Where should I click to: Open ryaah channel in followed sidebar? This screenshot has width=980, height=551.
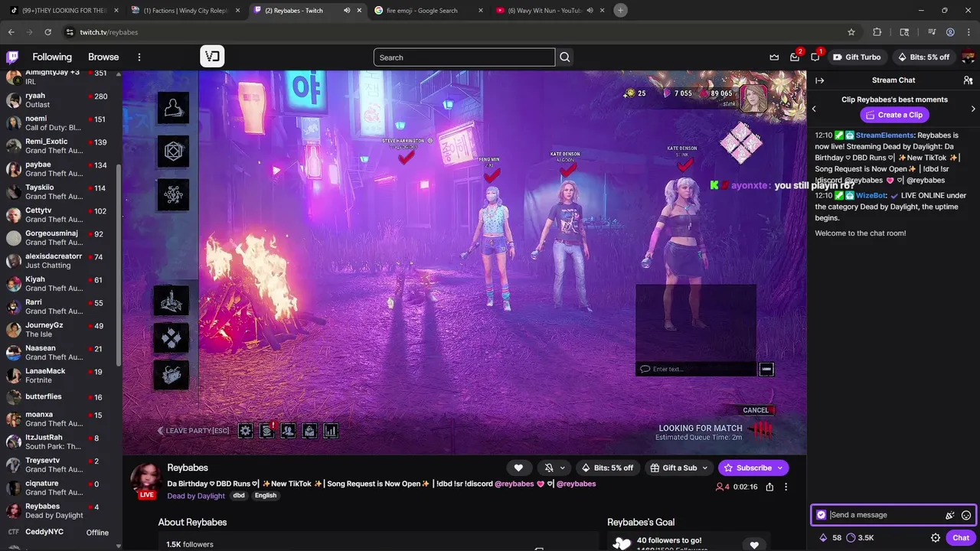[61, 100]
